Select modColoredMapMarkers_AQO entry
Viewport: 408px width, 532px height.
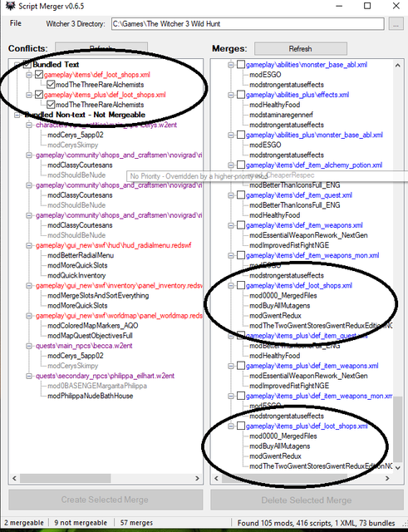[92, 326]
